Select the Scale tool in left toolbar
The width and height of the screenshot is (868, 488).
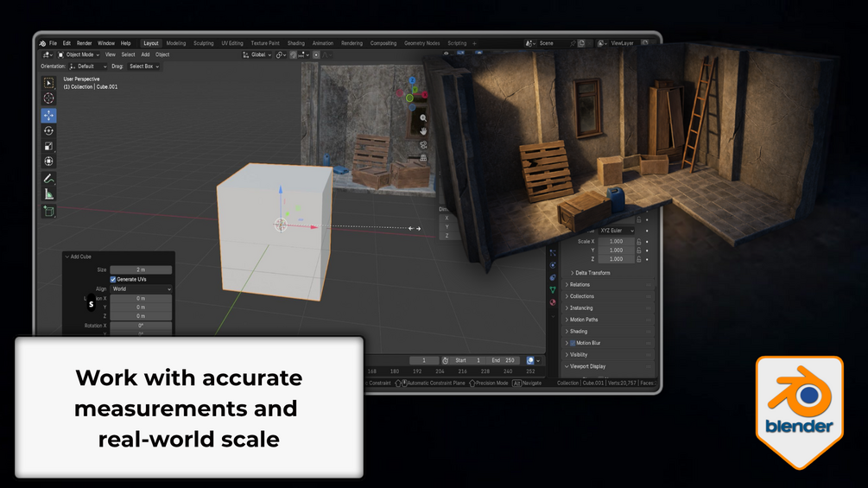pos(48,146)
